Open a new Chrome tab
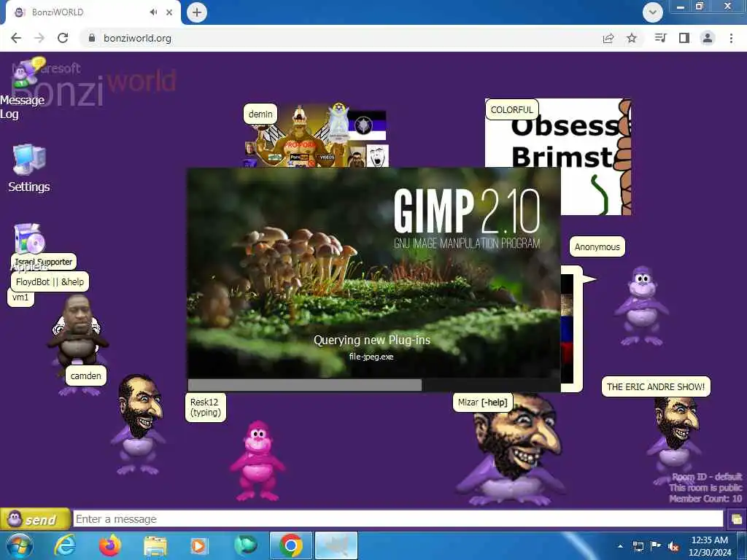747x560 pixels. click(x=197, y=12)
